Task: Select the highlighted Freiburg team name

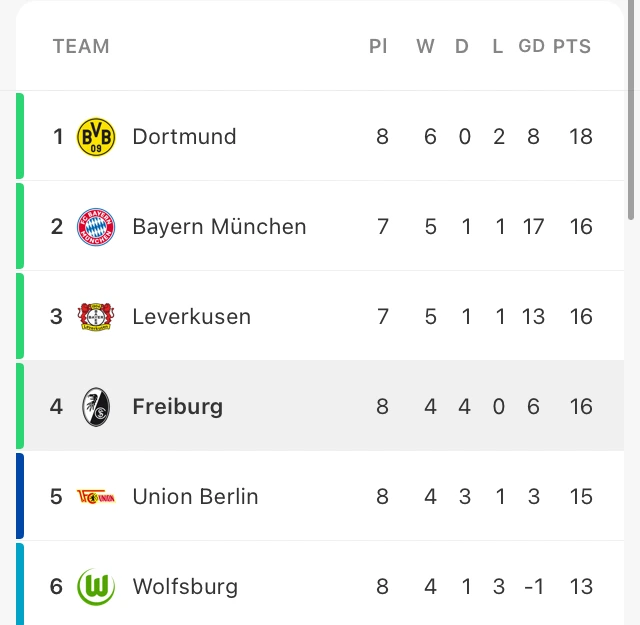Action: click(177, 406)
